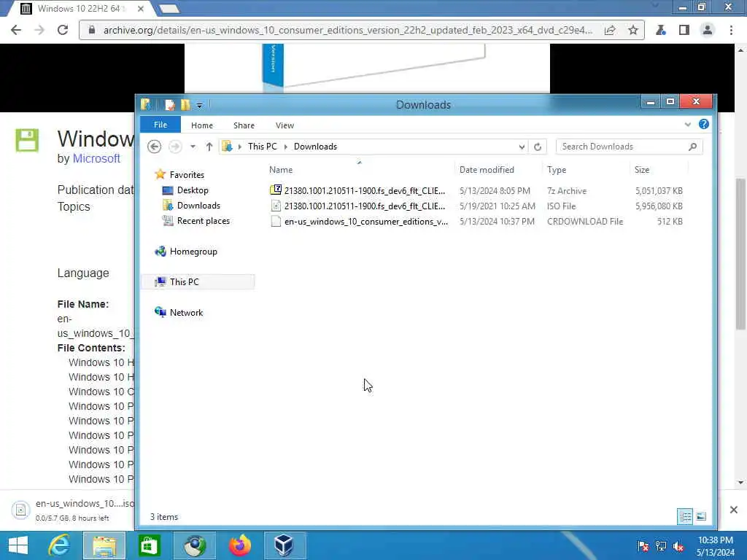The height and width of the screenshot is (560, 747).
Task: Open the Explorer Home ribbon tab
Action: (202, 125)
